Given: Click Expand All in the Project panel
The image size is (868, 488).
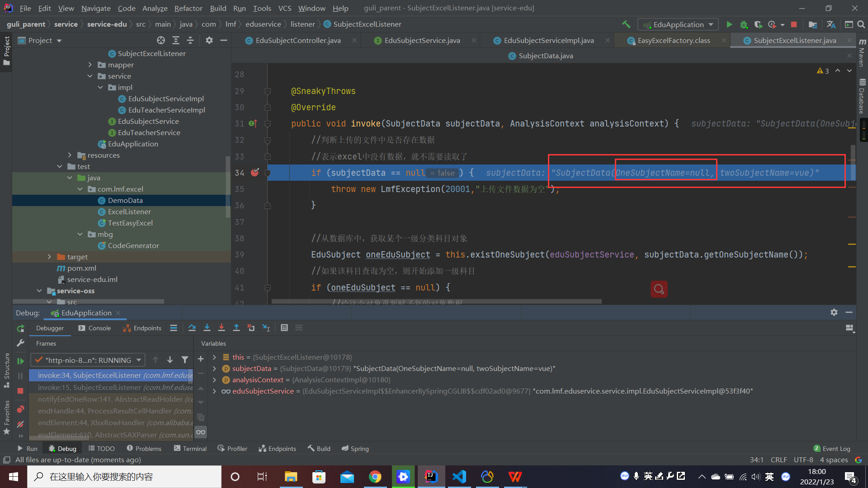Looking at the screenshot, I should pos(176,40).
